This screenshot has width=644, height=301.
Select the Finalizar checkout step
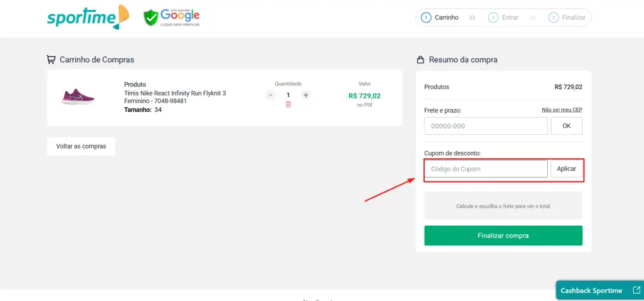567,17
